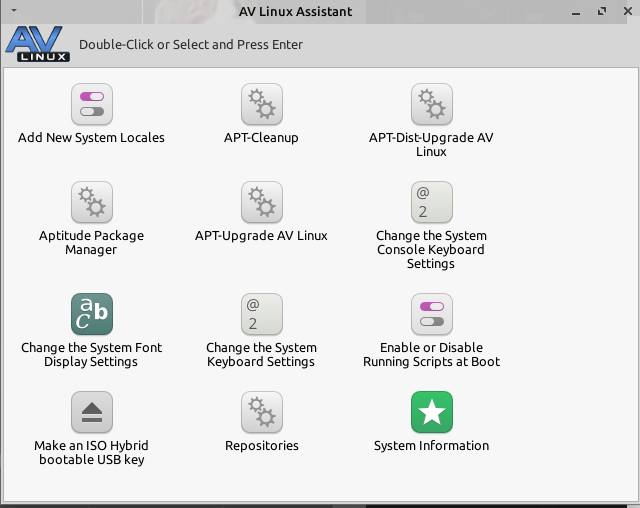Select the Change the System Keyboard Settings icon
This screenshot has height=508, width=640.
coord(262,314)
